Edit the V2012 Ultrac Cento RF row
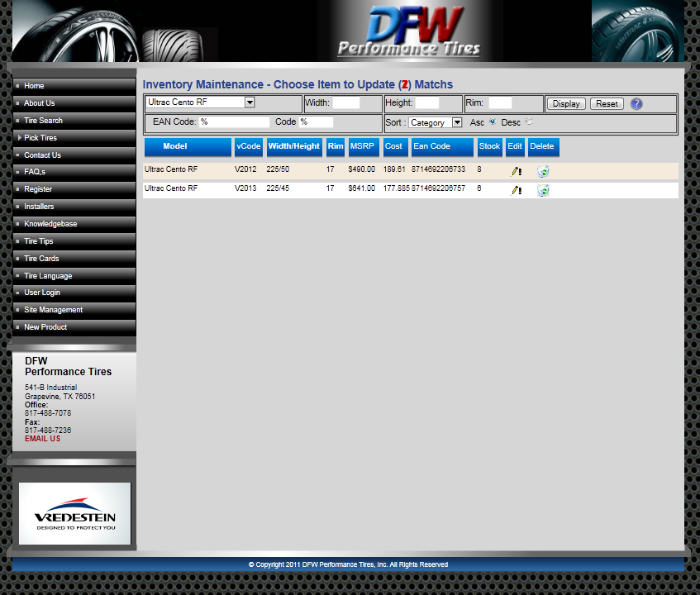The height and width of the screenshot is (595, 700). pos(516,171)
